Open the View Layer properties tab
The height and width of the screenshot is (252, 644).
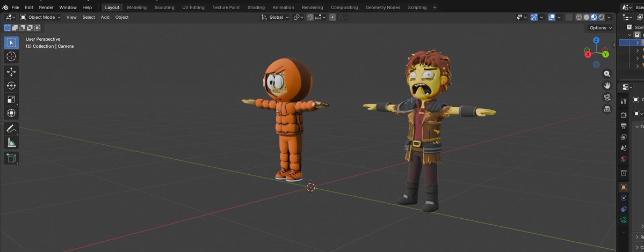624,137
